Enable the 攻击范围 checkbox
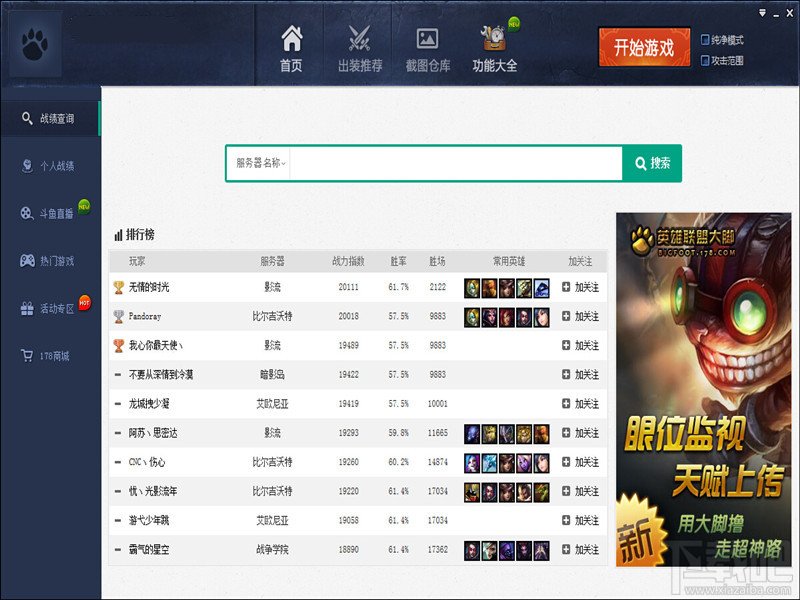 click(705, 61)
